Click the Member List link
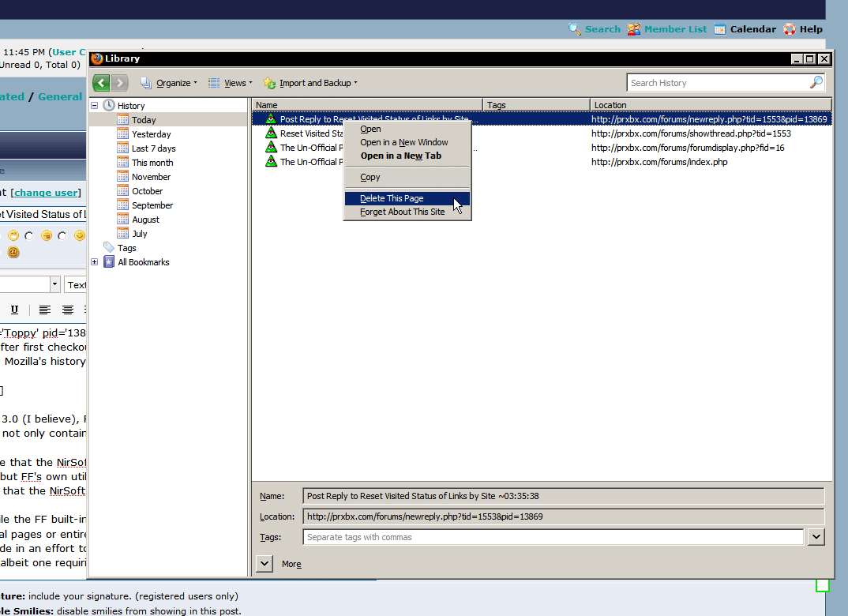The image size is (848, 616). [x=675, y=29]
